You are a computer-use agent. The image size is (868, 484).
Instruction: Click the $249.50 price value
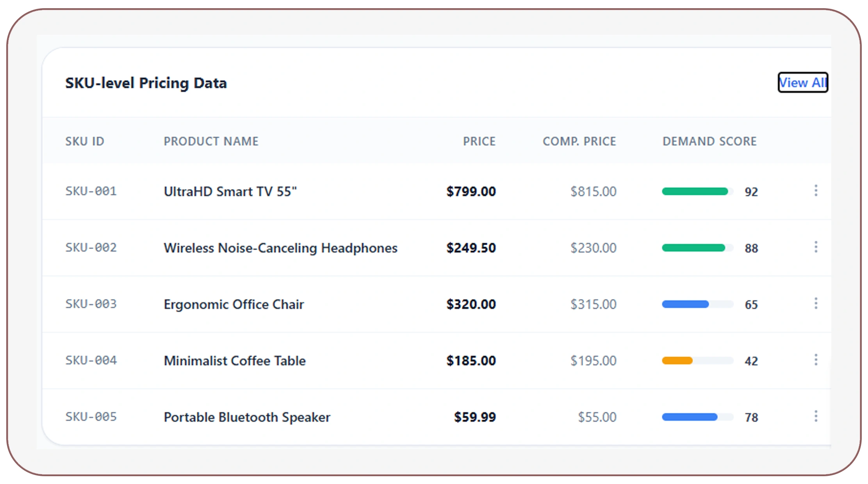471,248
